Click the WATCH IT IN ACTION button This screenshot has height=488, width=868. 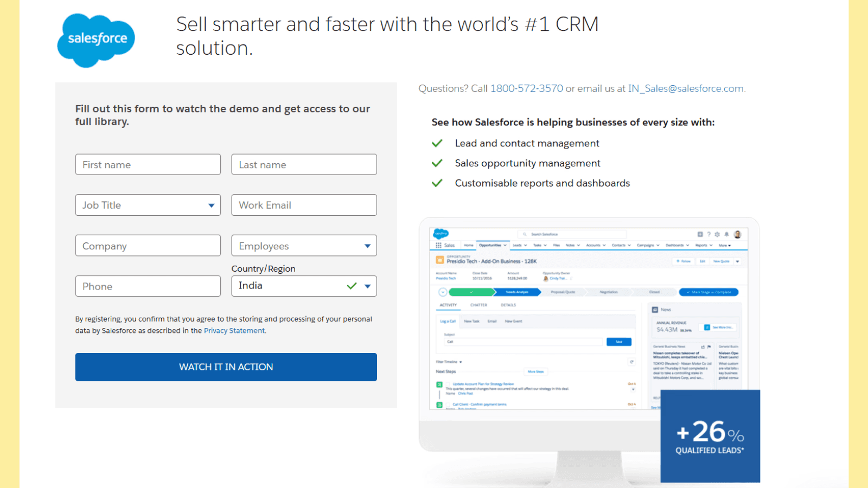point(226,367)
